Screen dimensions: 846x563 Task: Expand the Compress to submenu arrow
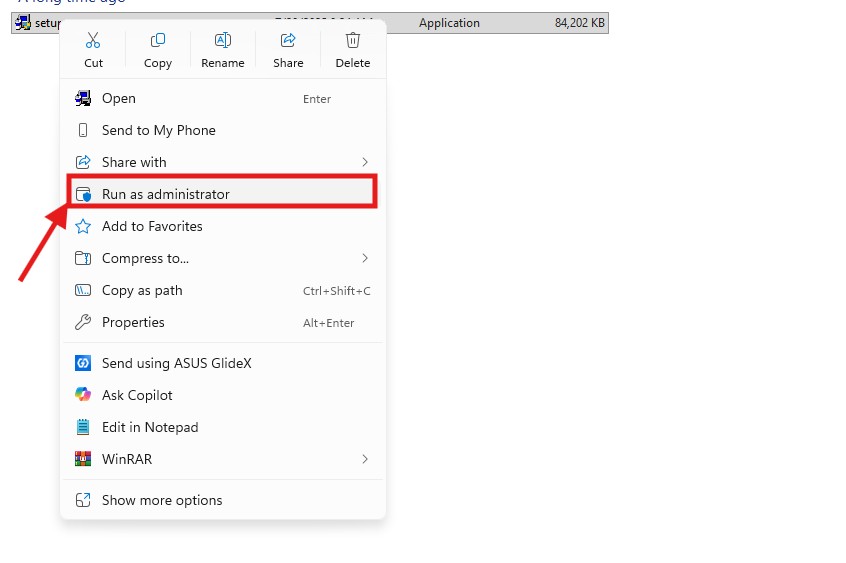[365, 258]
